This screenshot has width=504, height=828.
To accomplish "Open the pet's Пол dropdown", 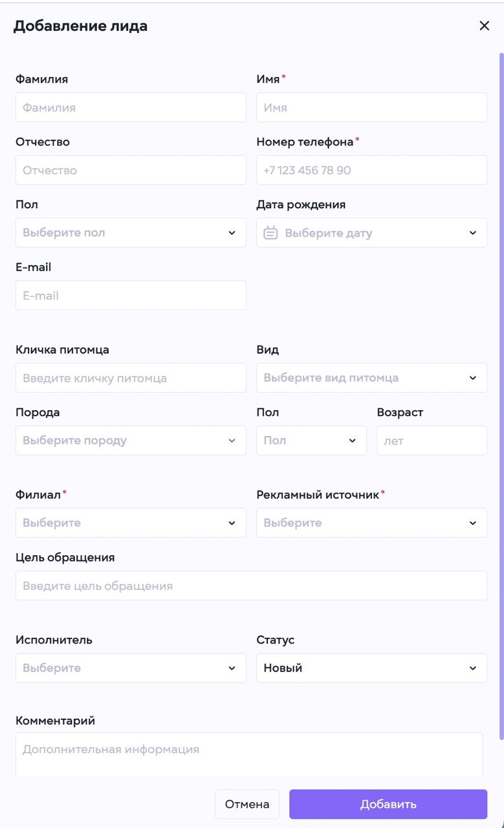I will [x=311, y=441].
